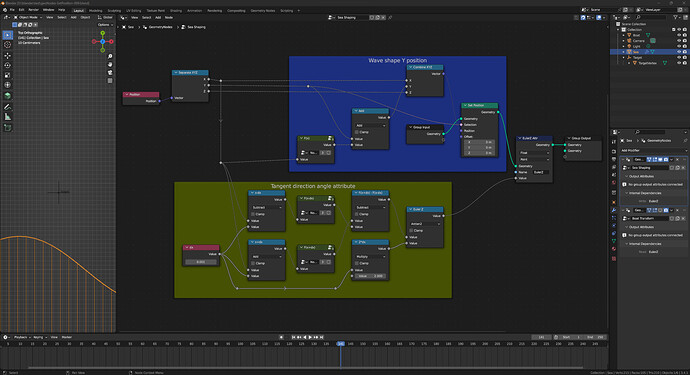Play animation forward in timeline
690x375 pixels.
[310, 337]
